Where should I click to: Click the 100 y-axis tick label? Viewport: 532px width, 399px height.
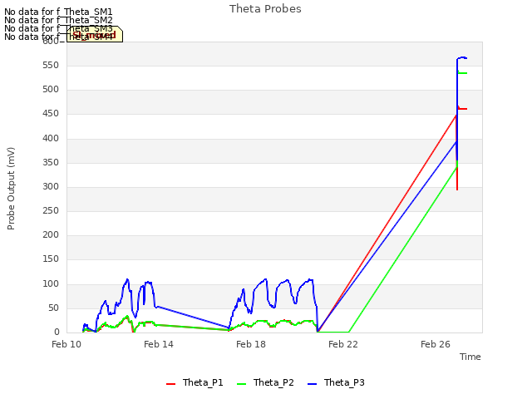51,284
